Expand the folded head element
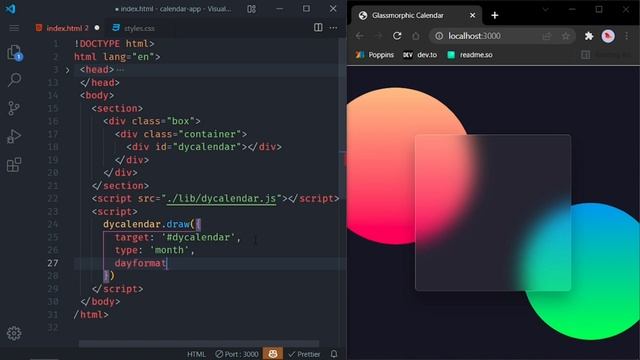 pos(68,70)
